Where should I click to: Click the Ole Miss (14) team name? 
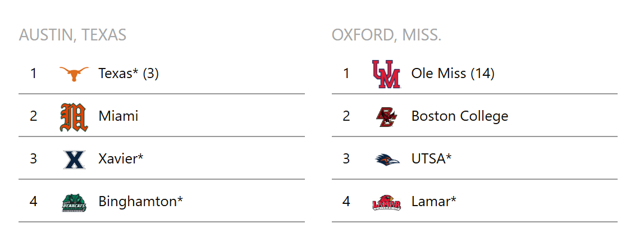(x=453, y=74)
